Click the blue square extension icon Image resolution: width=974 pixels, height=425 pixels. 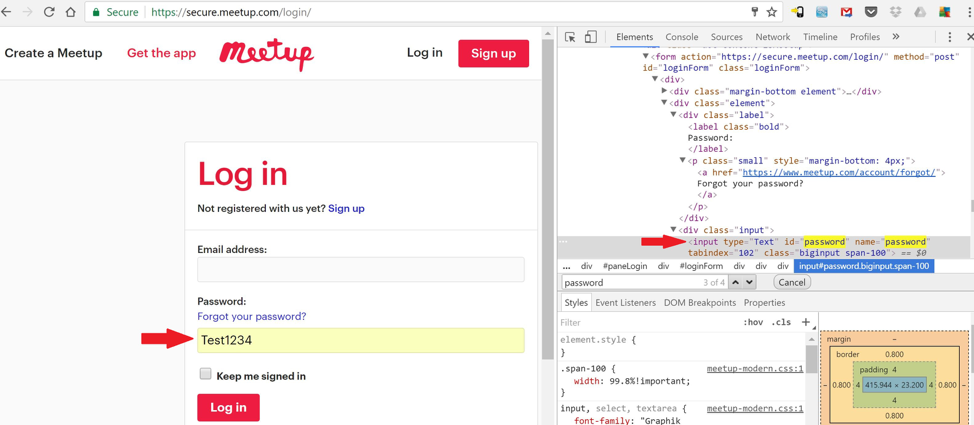(x=822, y=12)
